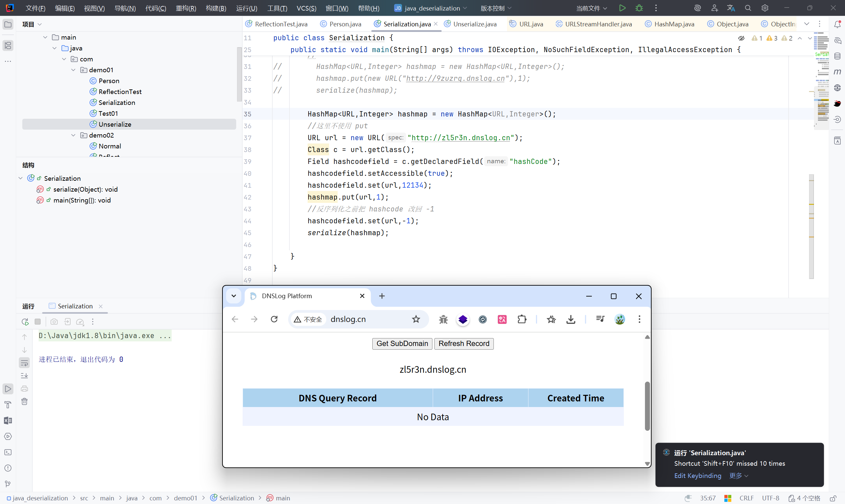845x504 pixels.
Task: Switch to the Unserialize.java editor tab
Action: pyautogui.click(x=475, y=24)
